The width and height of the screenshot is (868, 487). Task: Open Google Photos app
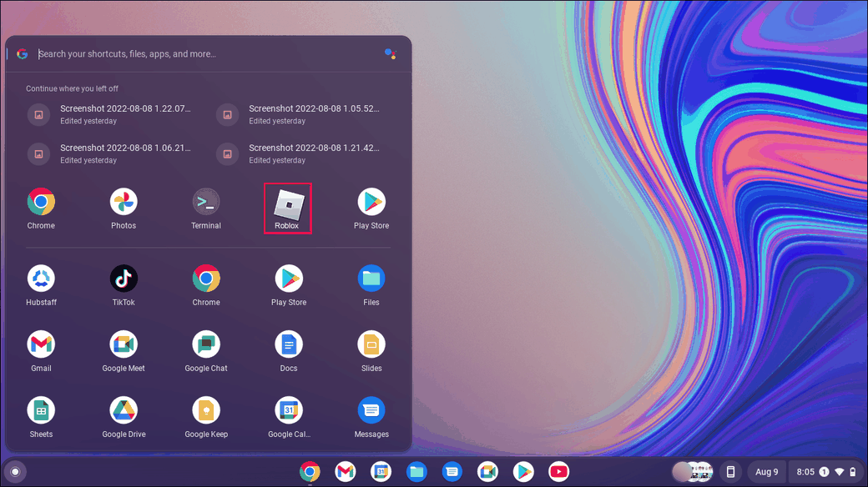click(124, 203)
